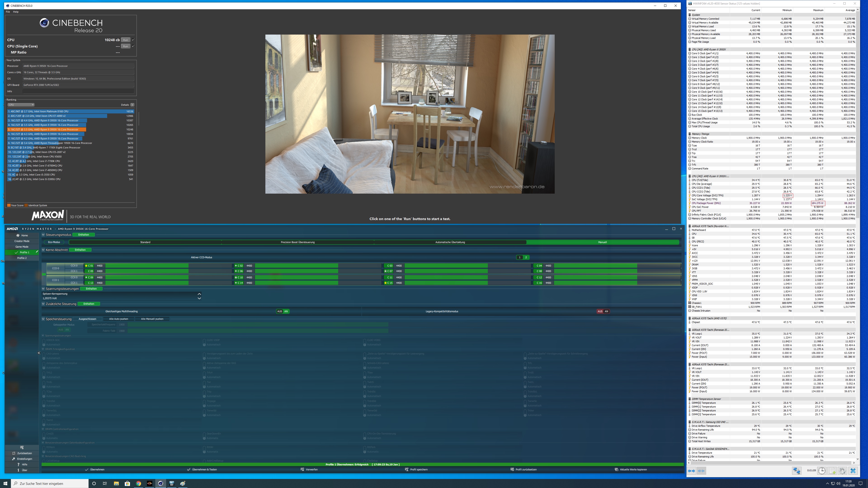The width and height of the screenshot is (868, 488).
Task: Click the star icon on core C 01
Action: click(86, 266)
